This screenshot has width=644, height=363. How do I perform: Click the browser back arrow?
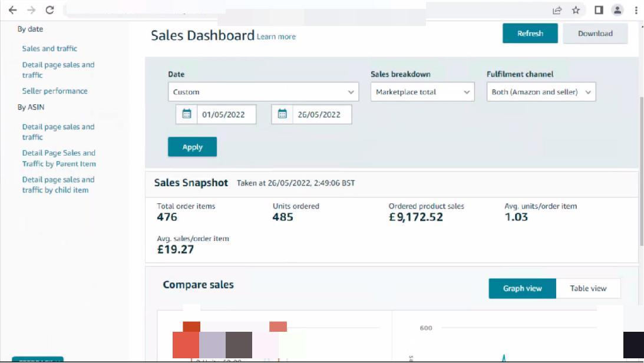[x=13, y=10]
